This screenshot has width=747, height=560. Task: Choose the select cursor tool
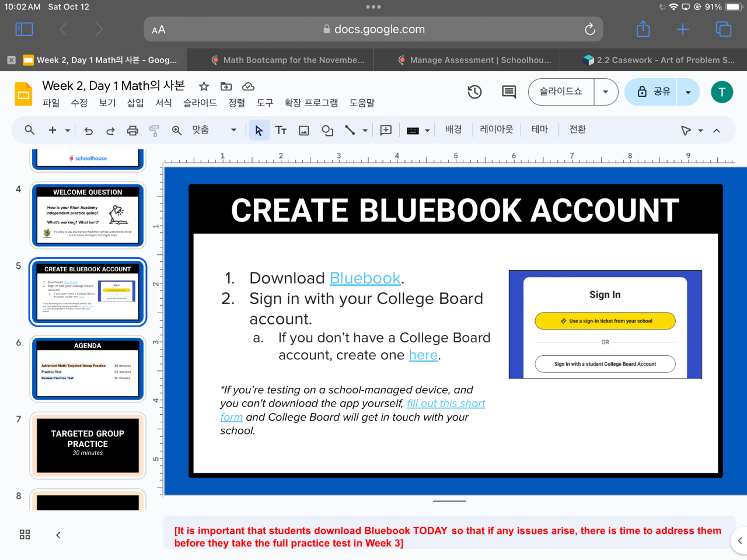coord(259,131)
